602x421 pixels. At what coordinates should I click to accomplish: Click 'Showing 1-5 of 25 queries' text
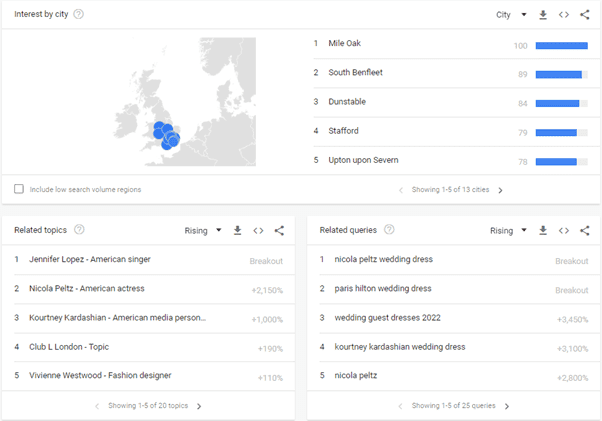pyautogui.click(x=453, y=406)
